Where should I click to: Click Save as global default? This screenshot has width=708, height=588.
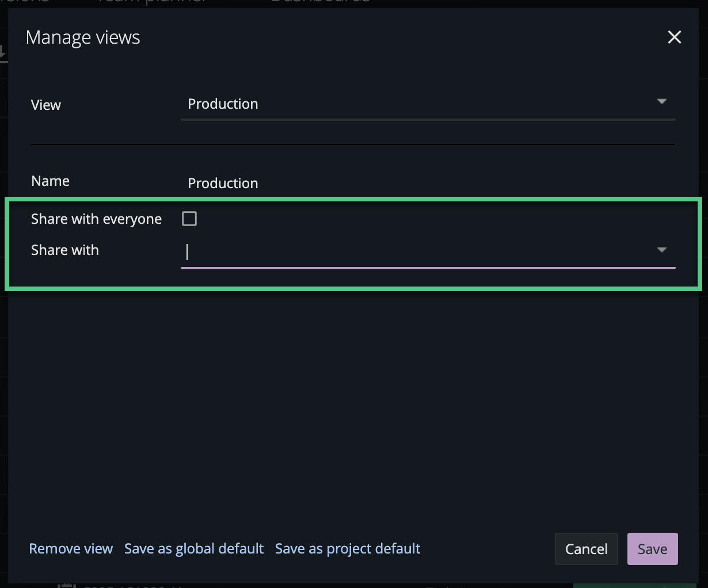(x=193, y=548)
